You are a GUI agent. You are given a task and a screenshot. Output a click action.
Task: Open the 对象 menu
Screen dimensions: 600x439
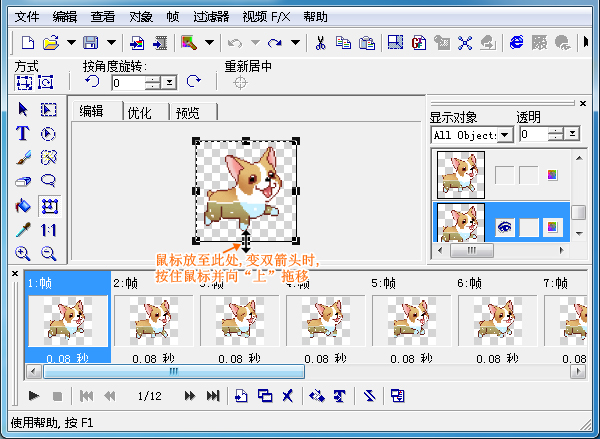[x=141, y=17]
